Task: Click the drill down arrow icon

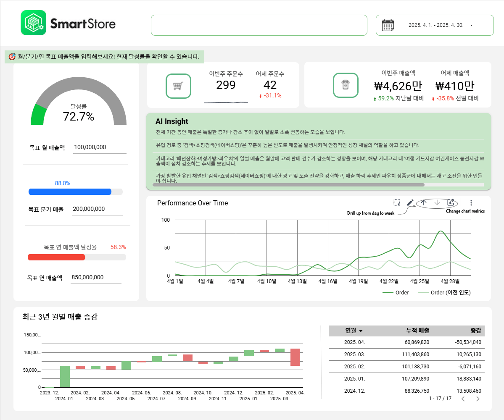Action: click(437, 203)
